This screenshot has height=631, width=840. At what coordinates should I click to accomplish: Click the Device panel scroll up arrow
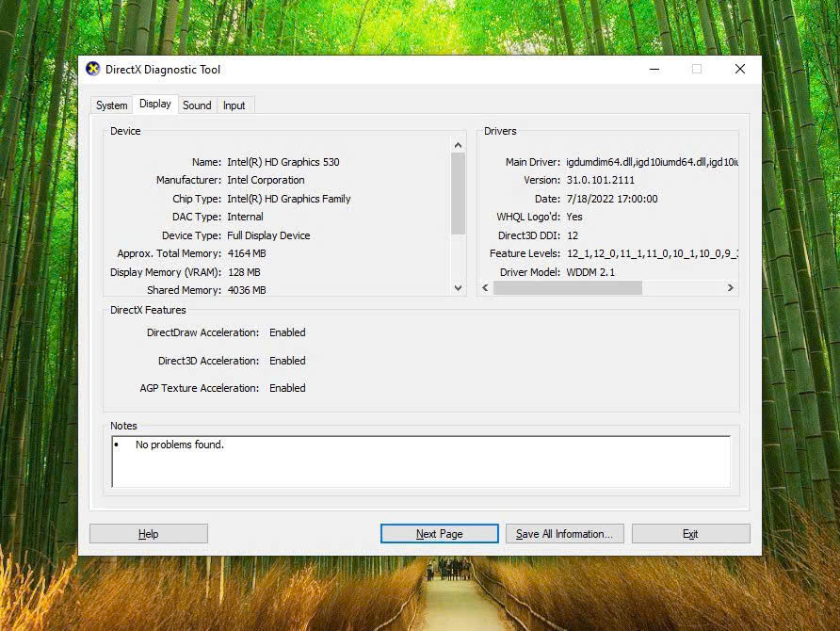pyautogui.click(x=459, y=146)
